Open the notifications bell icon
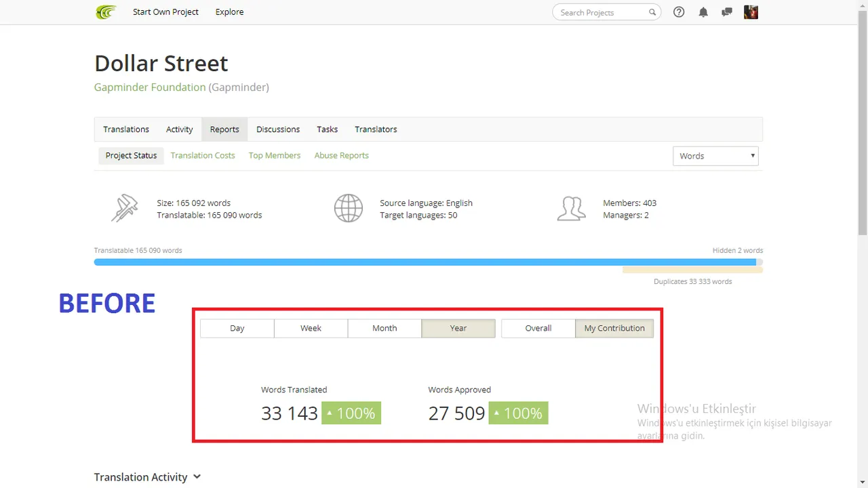Image resolution: width=868 pixels, height=488 pixels. 703,12
